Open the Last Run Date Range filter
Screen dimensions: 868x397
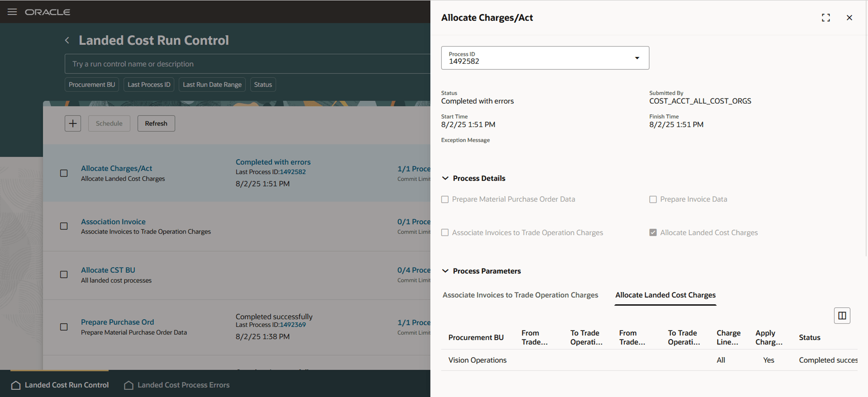pyautogui.click(x=212, y=85)
